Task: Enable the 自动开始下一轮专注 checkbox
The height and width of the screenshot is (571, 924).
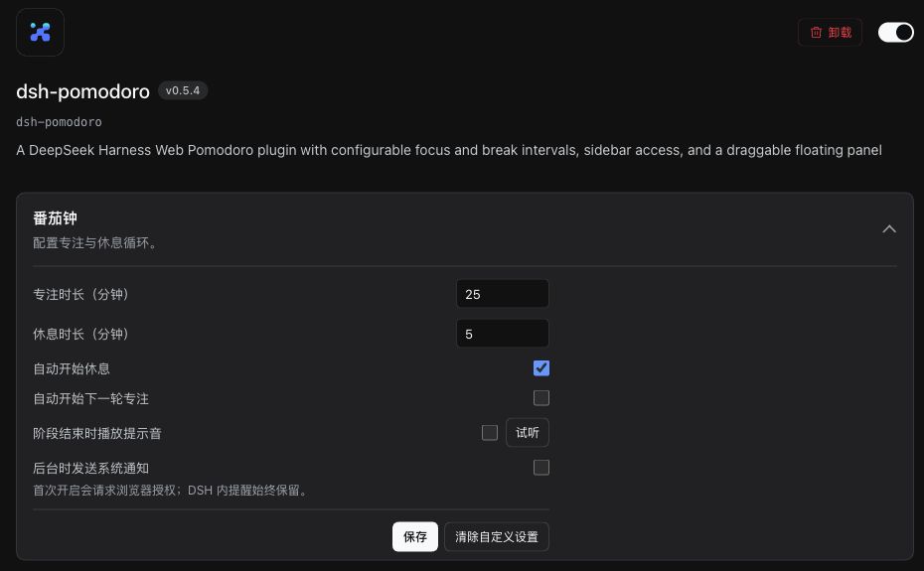Action: (x=540, y=398)
